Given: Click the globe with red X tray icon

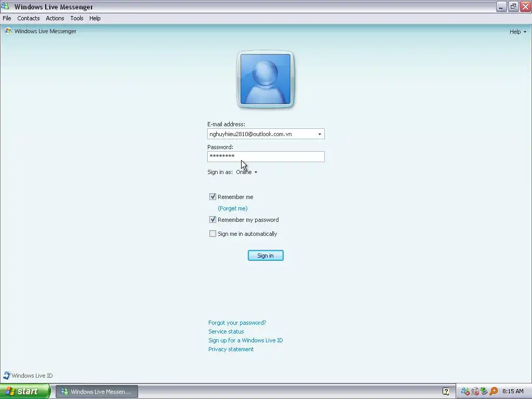Looking at the screenshot, I should point(475,392).
